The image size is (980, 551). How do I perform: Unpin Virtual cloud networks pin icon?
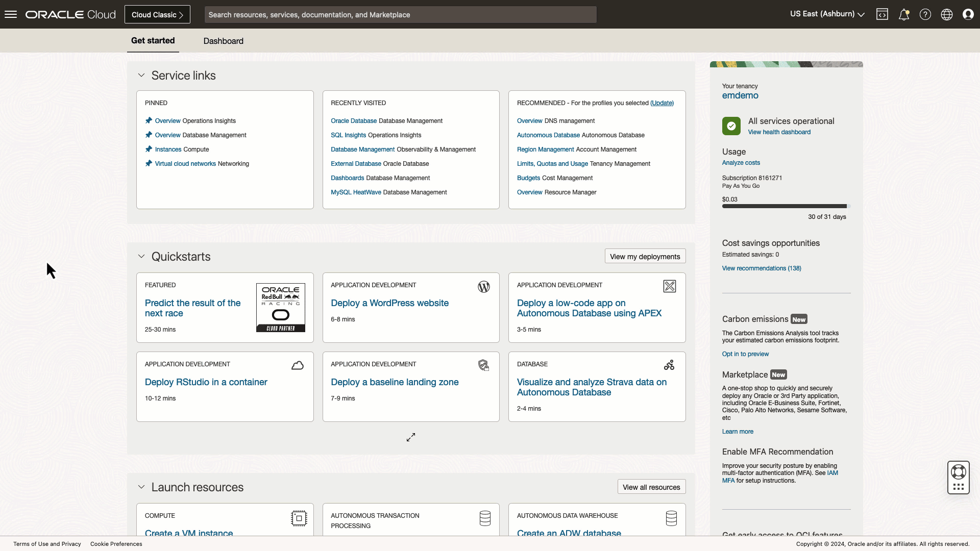coord(149,163)
